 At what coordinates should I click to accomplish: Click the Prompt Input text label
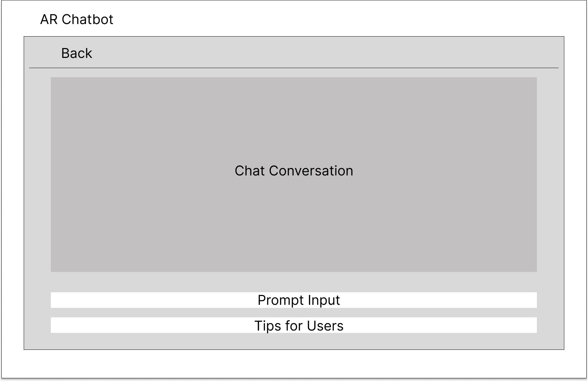click(298, 300)
